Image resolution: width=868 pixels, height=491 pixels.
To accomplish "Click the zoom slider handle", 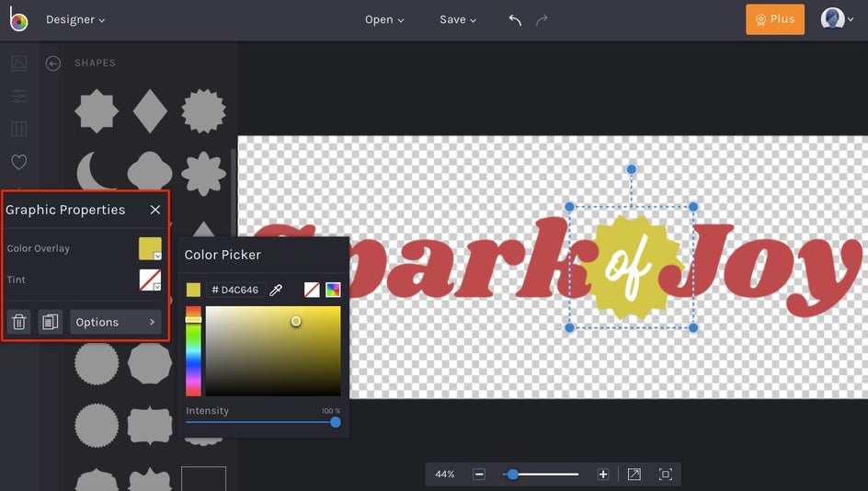I will pyautogui.click(x=513, y=474).
